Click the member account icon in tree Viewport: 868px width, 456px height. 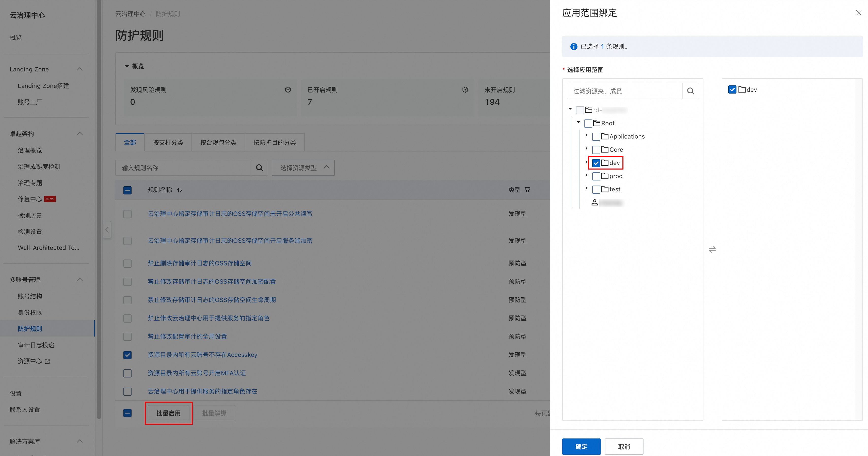pos(595,203)
